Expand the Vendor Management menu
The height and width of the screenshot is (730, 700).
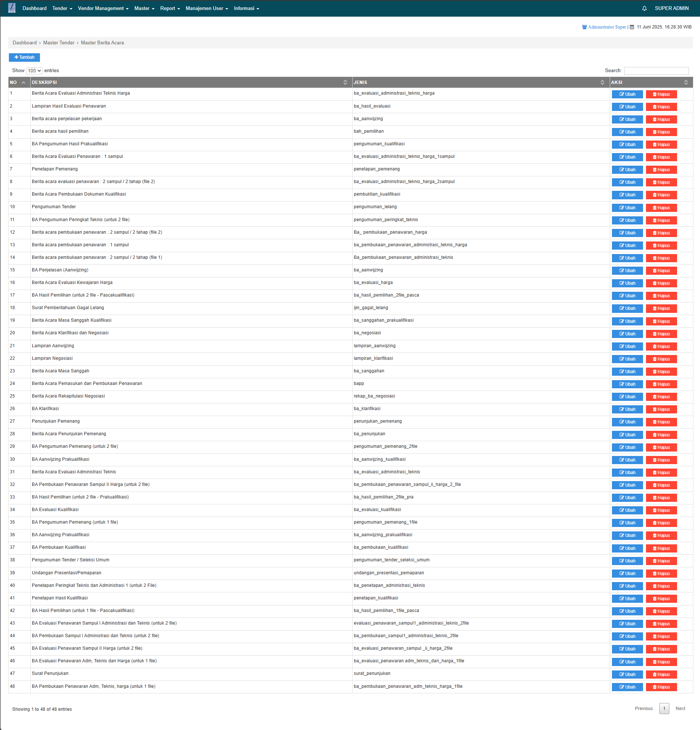pyautogui.click(x=103, y=8)
